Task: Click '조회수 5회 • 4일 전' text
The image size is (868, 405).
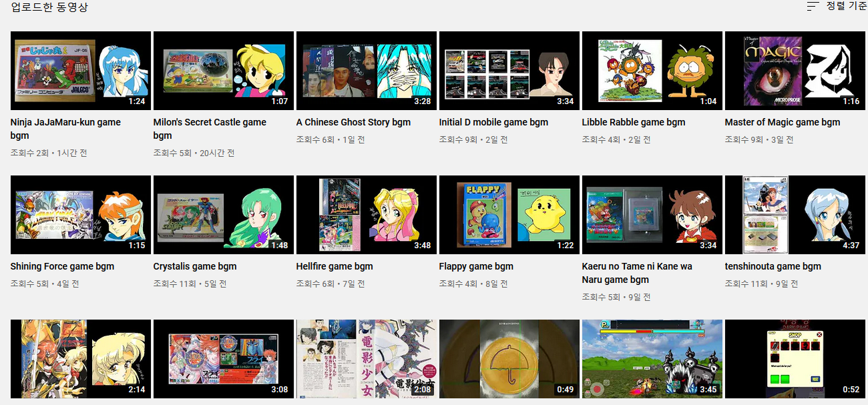Action: [x=45, y=284]
